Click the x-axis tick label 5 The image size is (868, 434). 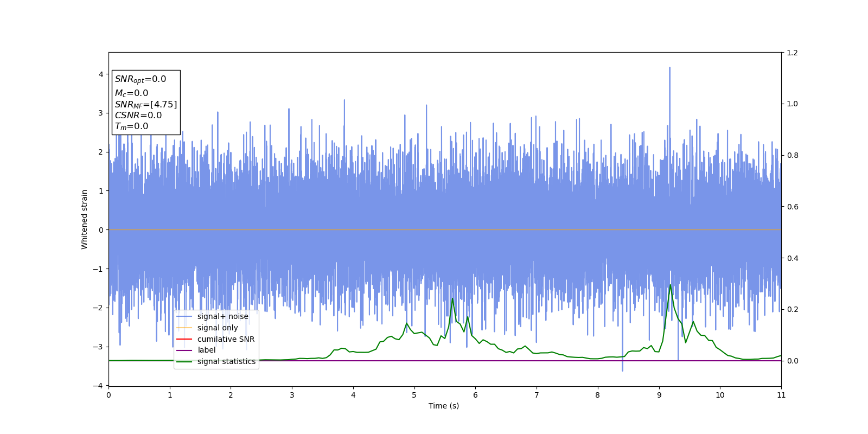pyautogui.click(x=414, y=395)
